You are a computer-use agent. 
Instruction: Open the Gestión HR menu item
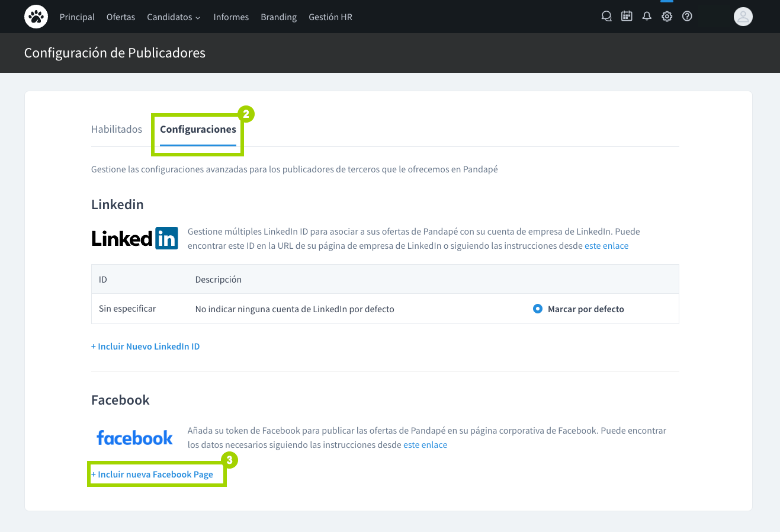[330, 17]
